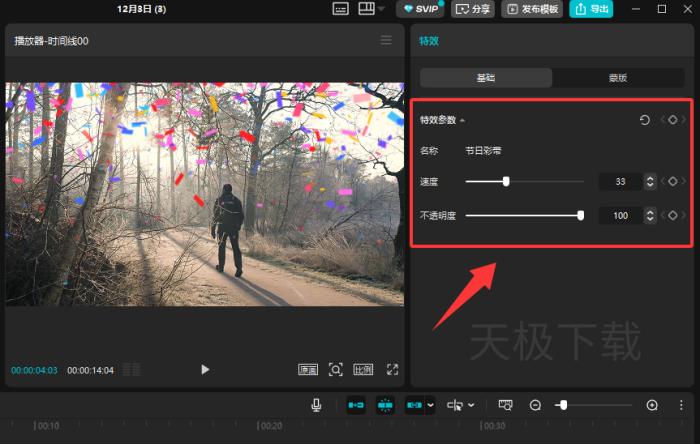The width and height of the screenshot is (700, 444).
Task: Click the 速度 value input field
Action: pyautogui.click(x=620, y=182)
